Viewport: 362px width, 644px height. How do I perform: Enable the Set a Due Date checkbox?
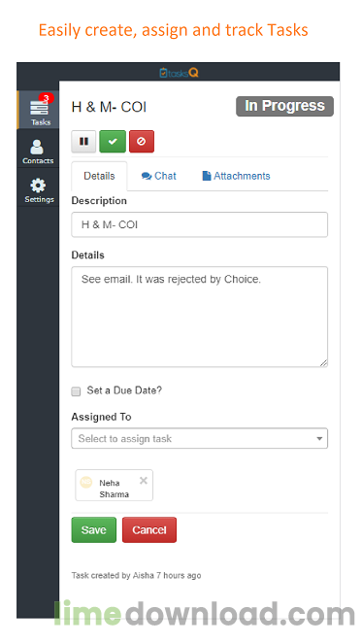click(x=76, y=391)
